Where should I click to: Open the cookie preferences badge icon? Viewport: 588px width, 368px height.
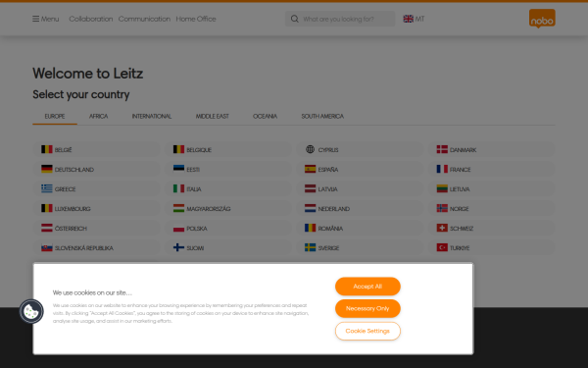click(31, 311)
